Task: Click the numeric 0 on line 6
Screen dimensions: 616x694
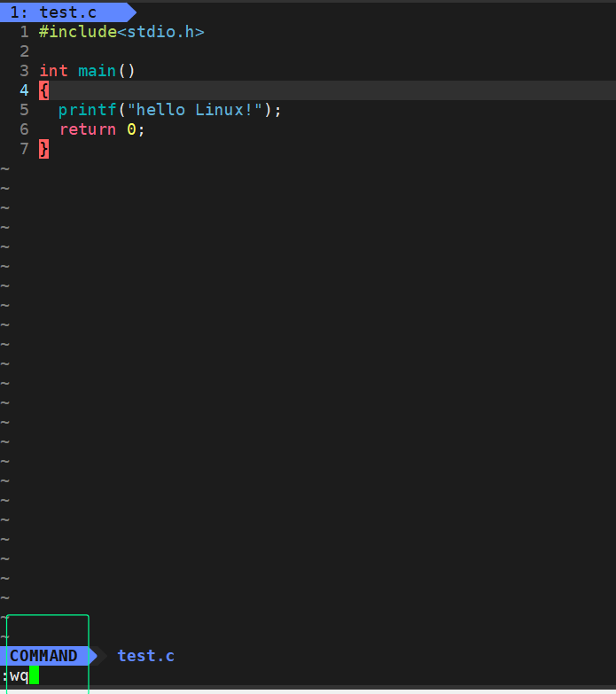Action: (131, 129)
